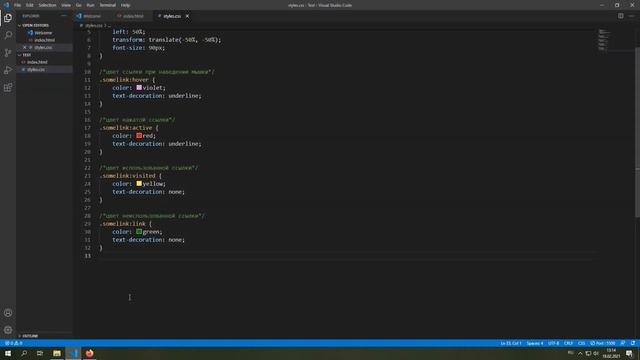
Task: Open Firefox from the taskbar
Action: pos(89,353)
